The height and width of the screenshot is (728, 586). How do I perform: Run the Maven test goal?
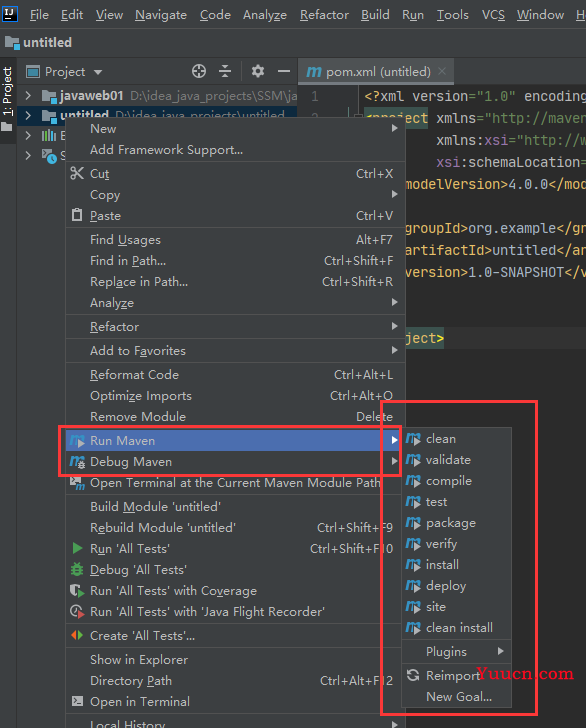point(456,502)
